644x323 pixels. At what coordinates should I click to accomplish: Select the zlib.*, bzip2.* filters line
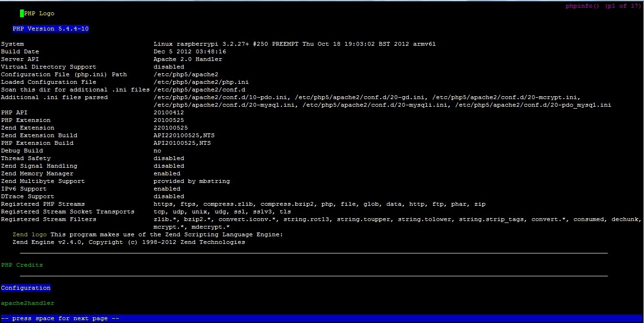tap(398, 219)
